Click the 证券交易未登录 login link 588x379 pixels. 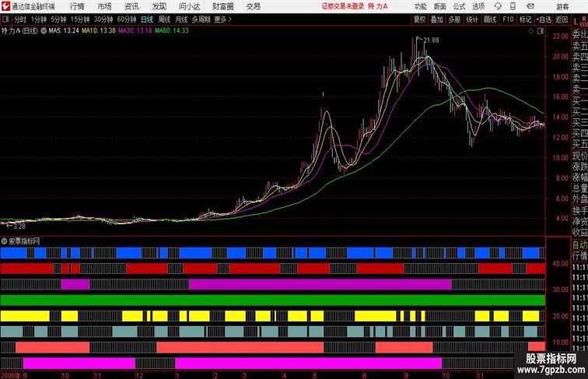click(x=343, y=6)
